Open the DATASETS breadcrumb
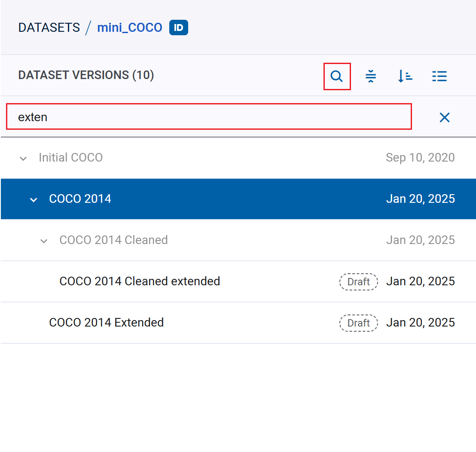Image resolution: width=476 pixels, height=452 pixels. 49,27
